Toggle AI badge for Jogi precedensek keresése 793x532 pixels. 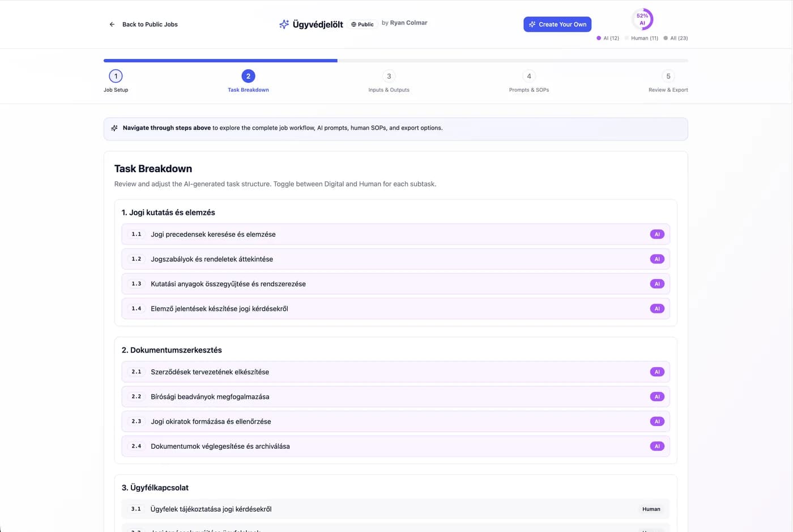[657, 234]
